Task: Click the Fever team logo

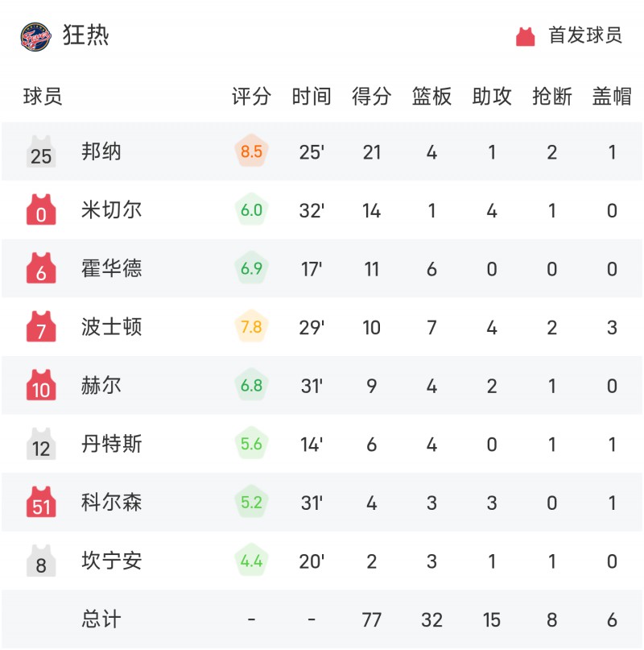Action: click(x=36, y=36)
